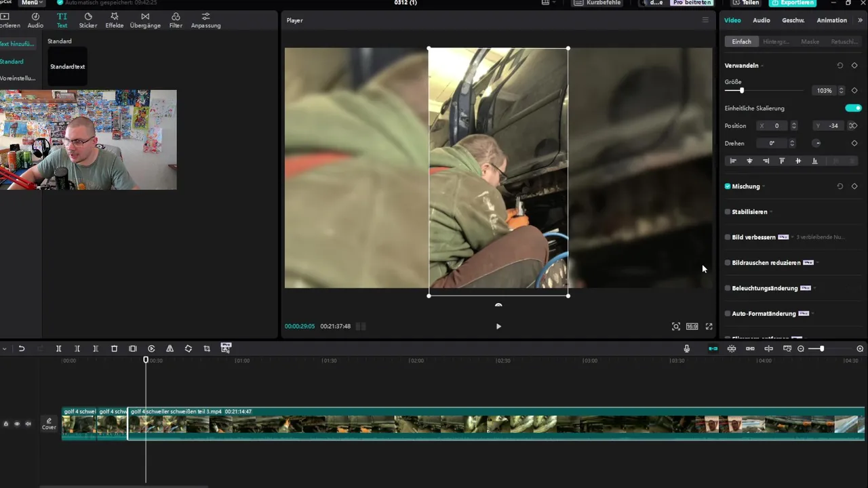The height and width of the screenshot is (488, 868).
Task: Click the delete right trim tool
Action: click(96, 348)
